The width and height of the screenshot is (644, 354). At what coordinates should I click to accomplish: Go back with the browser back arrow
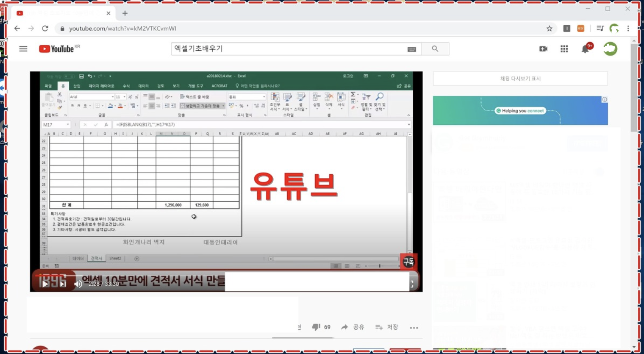[17, 28]
